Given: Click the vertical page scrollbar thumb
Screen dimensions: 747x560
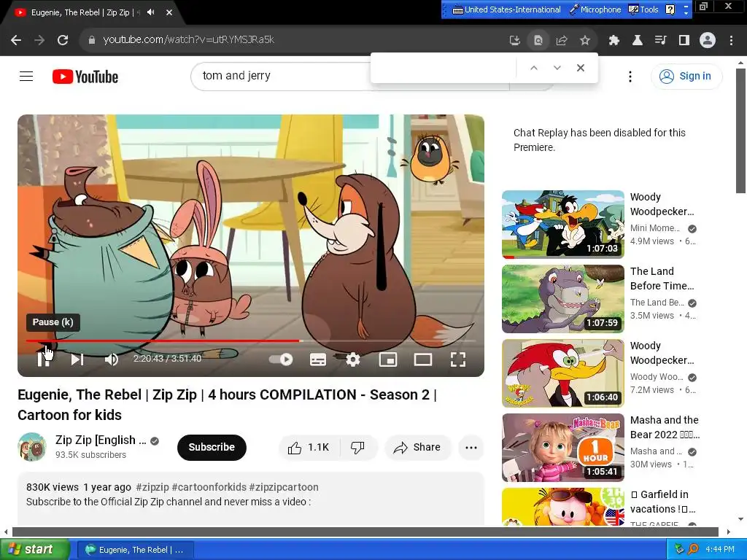Looking at the screenshot, I should [740, 131].
